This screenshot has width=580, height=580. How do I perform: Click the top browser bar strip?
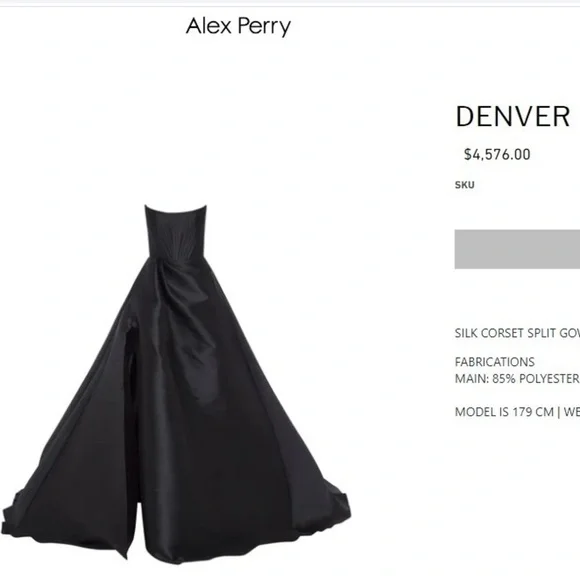tap(290, 3)
